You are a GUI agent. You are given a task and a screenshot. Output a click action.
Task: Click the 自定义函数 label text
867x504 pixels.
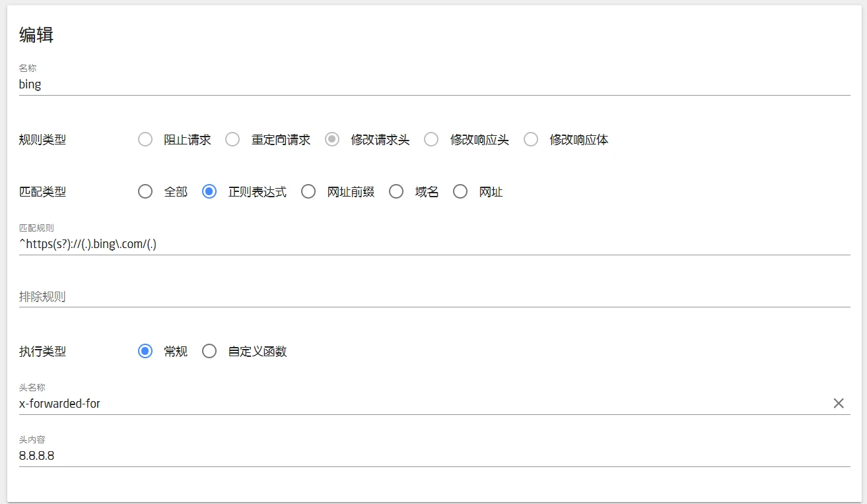(258, 352)
